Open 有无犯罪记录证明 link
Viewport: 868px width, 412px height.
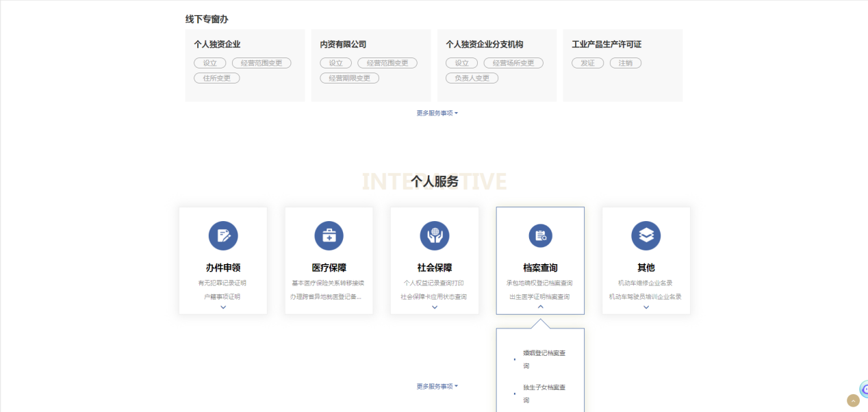[222, 283]
